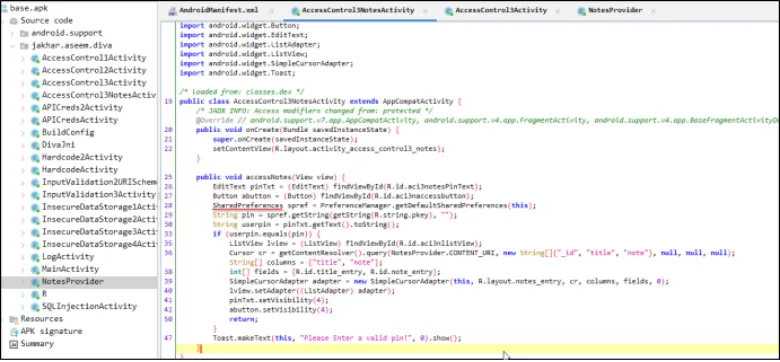Click the "Please Enter a valid pin!" string

tap(357, 338)
